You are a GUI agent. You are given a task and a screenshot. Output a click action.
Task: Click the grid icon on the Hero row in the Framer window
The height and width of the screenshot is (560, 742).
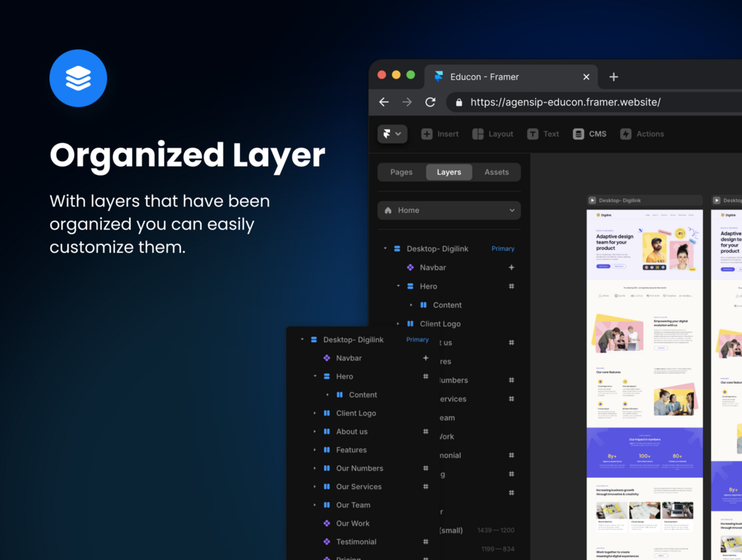coord(512,286)
